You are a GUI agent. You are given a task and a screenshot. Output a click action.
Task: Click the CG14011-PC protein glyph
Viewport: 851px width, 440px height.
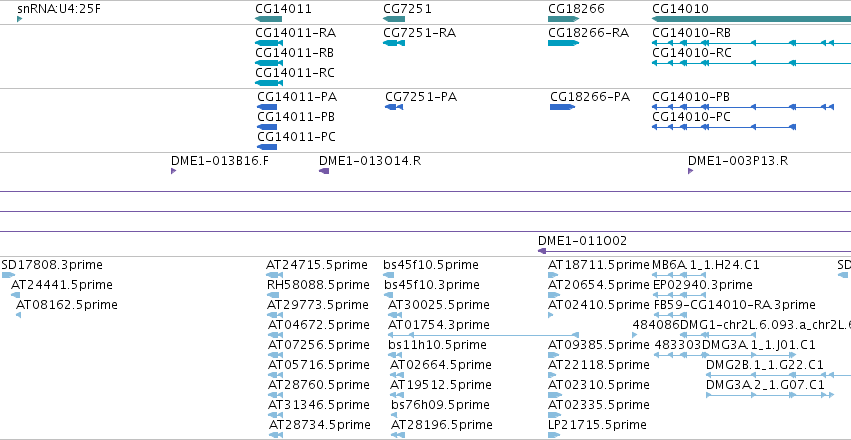[267, 147]
